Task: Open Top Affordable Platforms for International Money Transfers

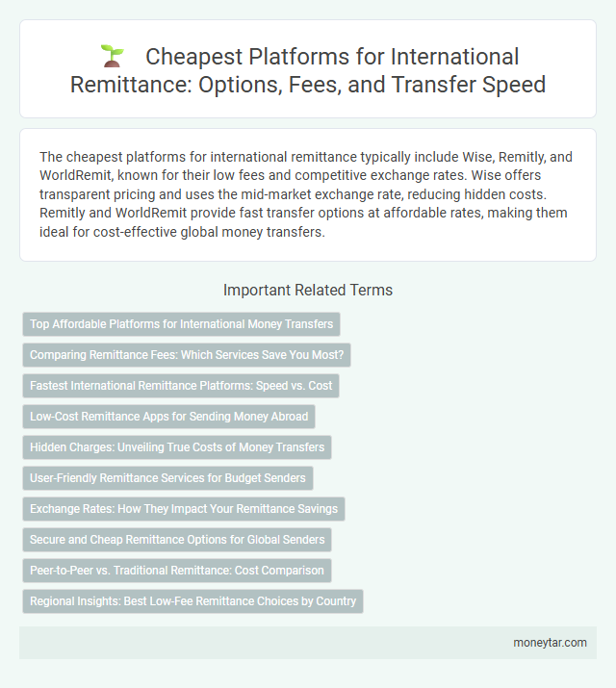Action: 181,324
